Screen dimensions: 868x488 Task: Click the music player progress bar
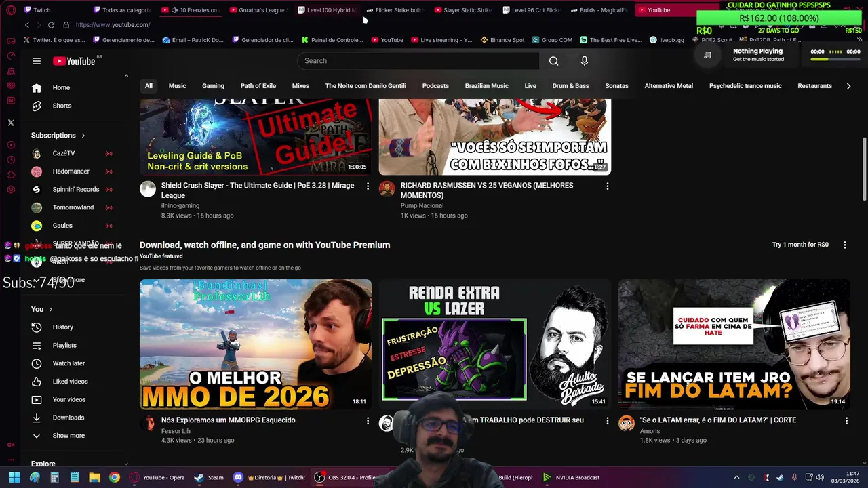click(x=835, y=60)
